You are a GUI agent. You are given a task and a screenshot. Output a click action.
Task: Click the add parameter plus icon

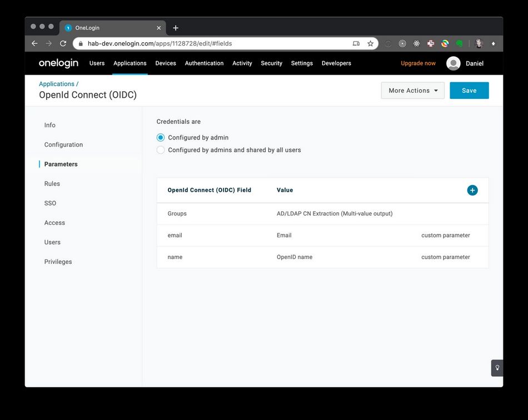click(x=472, y=190)
